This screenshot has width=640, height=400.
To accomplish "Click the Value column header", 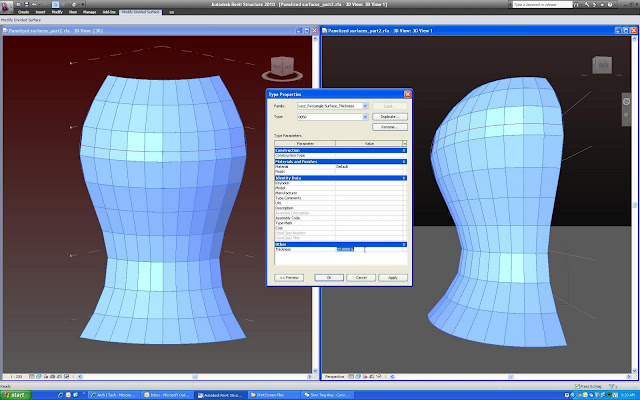I will (x=369, y=144).
